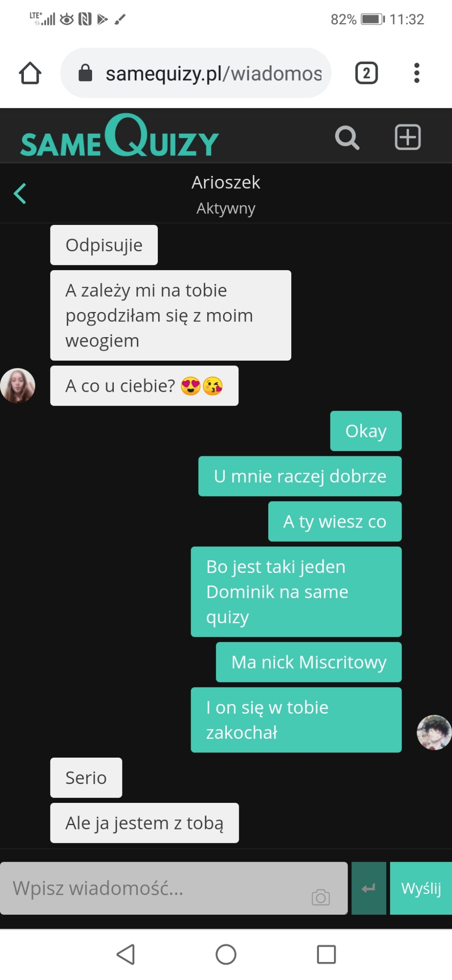Tap Arioszek's avatar beside incoming message
452x980 pixels.
pos(17,386)
